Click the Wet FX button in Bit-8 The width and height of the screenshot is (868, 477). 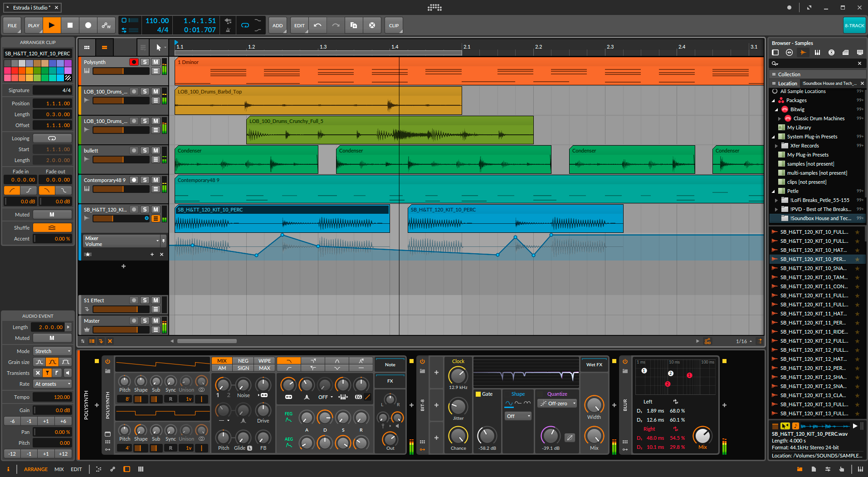594,364
